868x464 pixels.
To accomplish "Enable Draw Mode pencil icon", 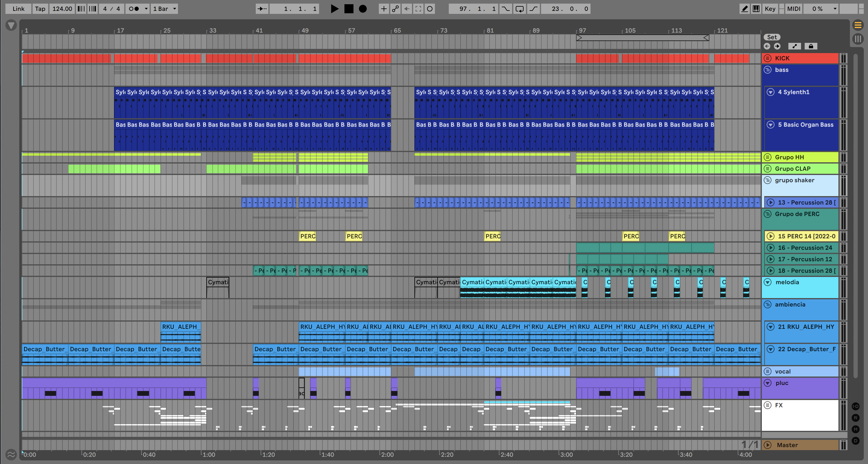I will pos(744,9).
